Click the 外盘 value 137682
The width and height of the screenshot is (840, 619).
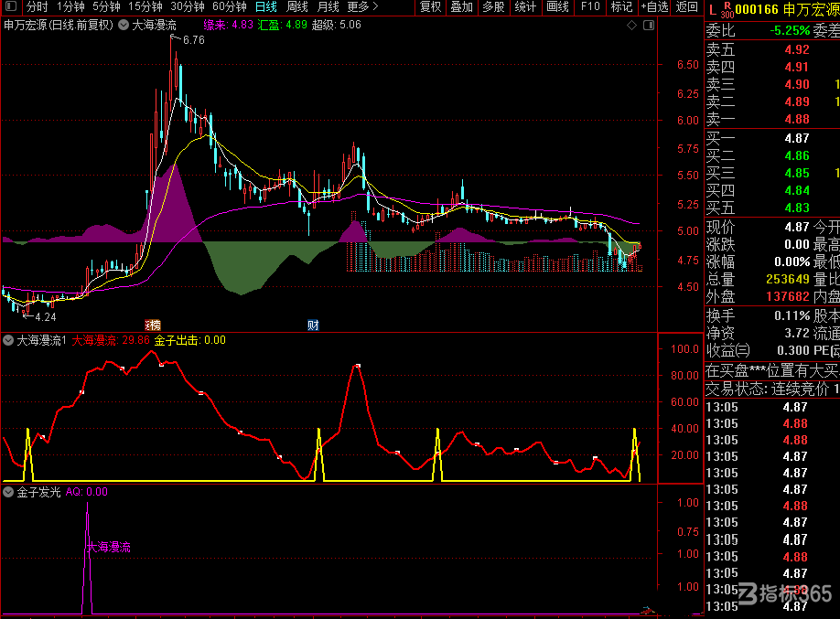click(788, 296)
